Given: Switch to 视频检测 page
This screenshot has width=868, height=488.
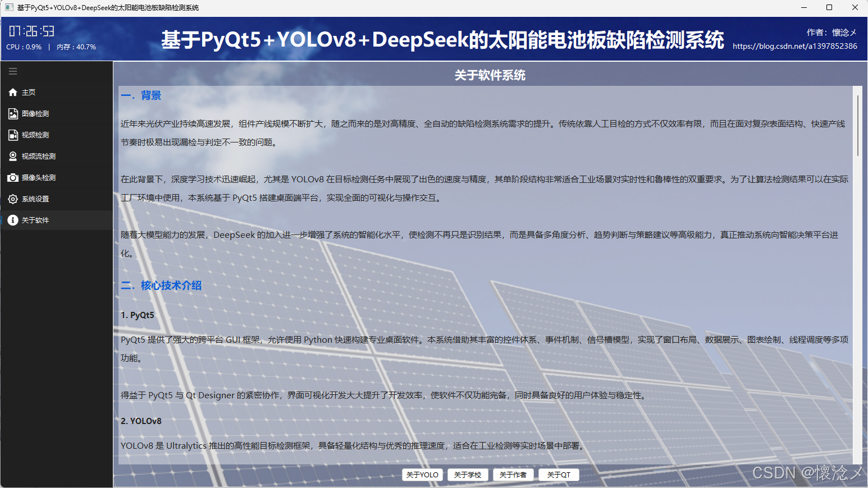Looking at the screenshot, I should pyautogui.click(x=56, y=135).
